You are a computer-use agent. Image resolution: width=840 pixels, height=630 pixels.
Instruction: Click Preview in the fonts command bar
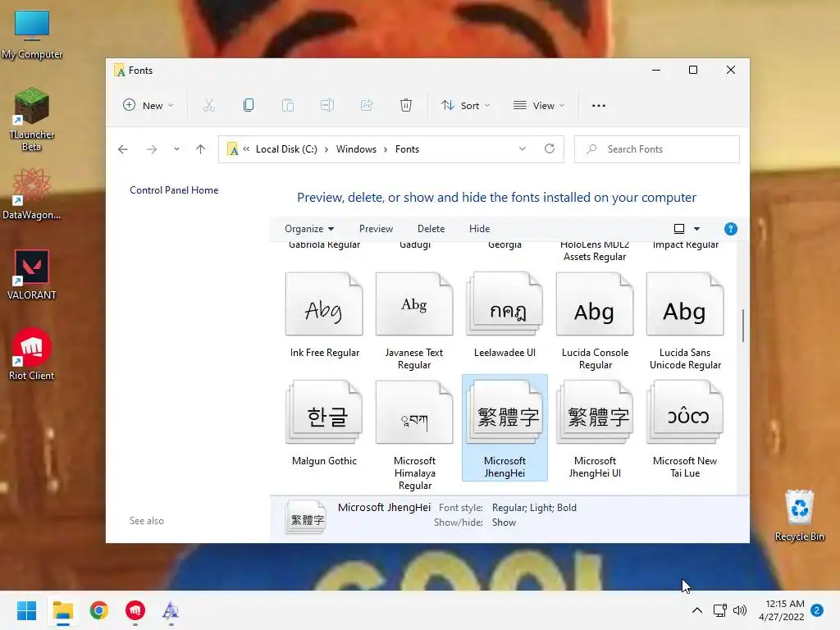pyautogui.click(x=376, y=229)
